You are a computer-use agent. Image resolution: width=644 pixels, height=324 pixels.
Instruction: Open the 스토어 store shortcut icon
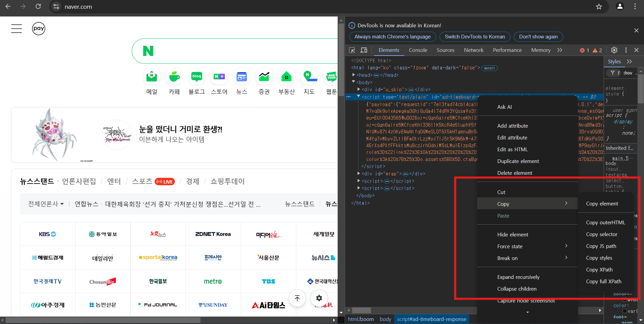219,77
